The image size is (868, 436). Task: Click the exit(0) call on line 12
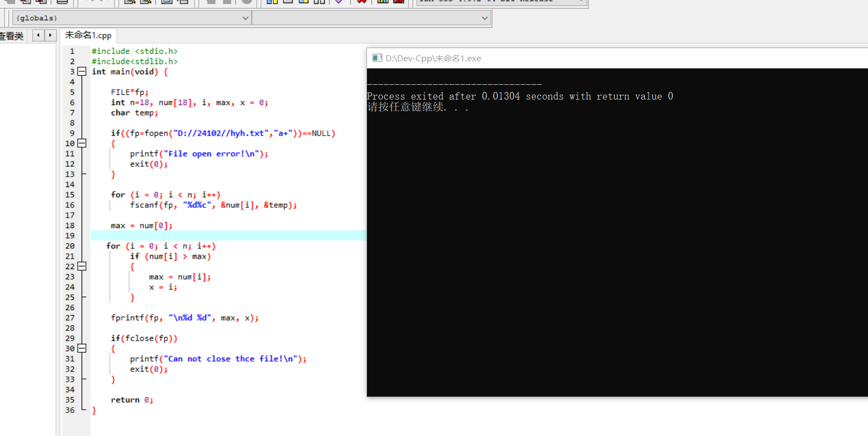[x=149, y=164]
